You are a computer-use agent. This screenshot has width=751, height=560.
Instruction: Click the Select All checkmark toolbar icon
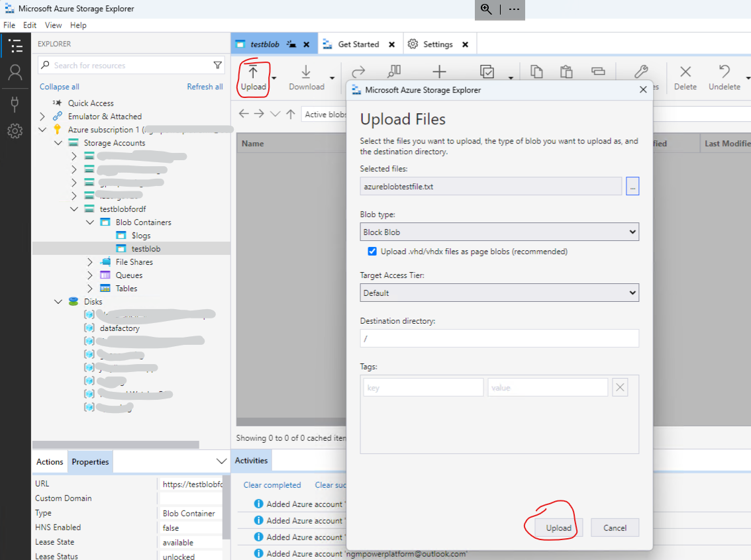pos(487,71)
